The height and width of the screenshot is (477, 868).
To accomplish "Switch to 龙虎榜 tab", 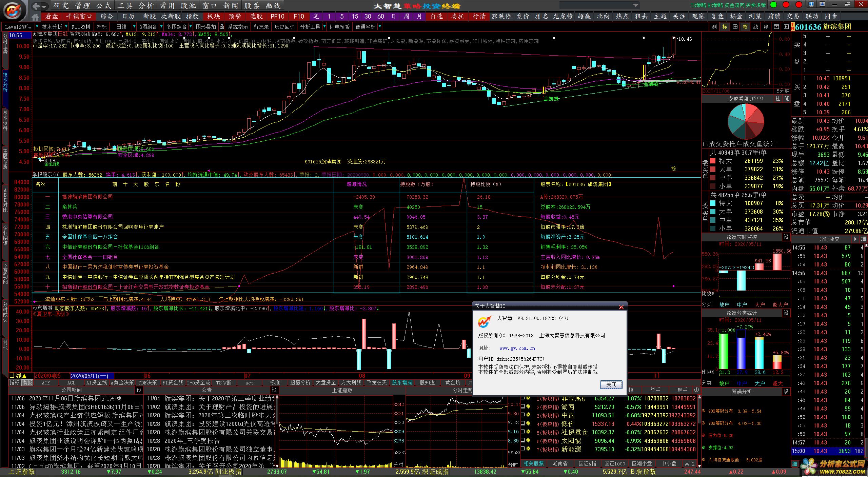I will 563,16.
